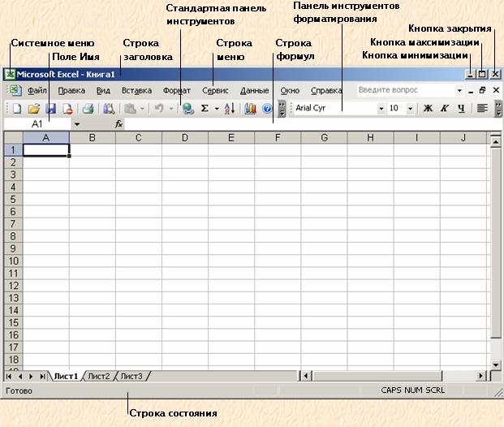Go to next sheet tab arrow
The image size is (504, 427).
coord(31,376)
